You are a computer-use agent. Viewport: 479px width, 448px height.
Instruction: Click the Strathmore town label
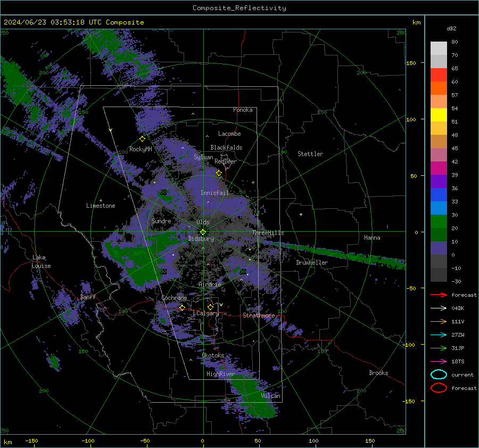coord(259,315)
